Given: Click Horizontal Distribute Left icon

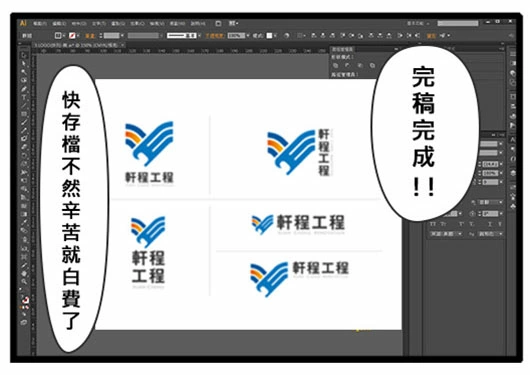Looking at the screenshot, I should click(x=400, y=35).
